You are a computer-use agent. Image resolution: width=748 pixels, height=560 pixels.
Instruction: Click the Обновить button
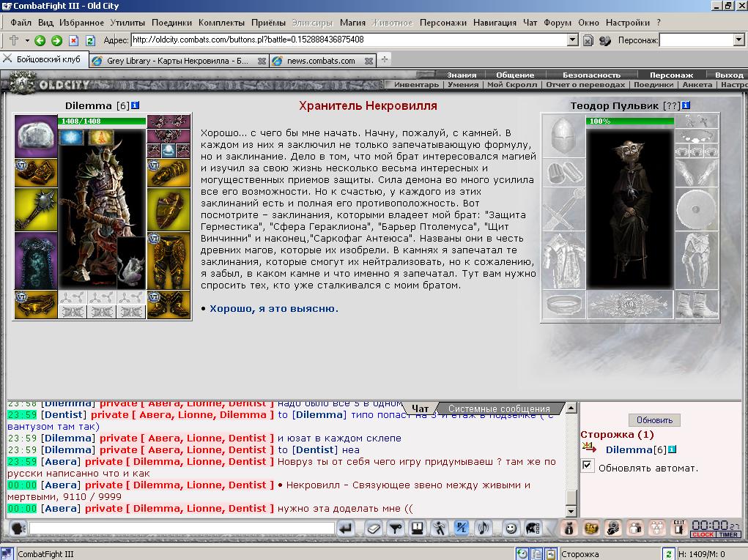[654, 420]
